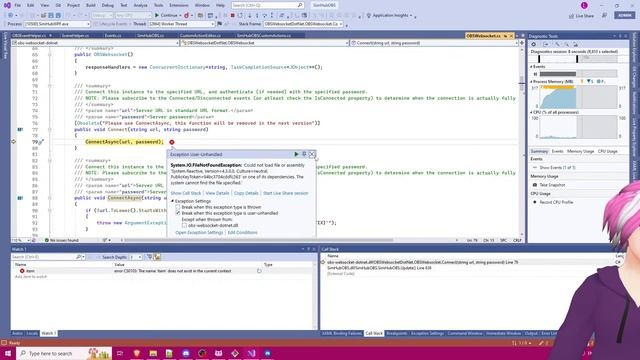The height and width of the screenshot is (360, 640).
Task: Click the red Stop Debugging icon
Action: [x=232, y=15]
